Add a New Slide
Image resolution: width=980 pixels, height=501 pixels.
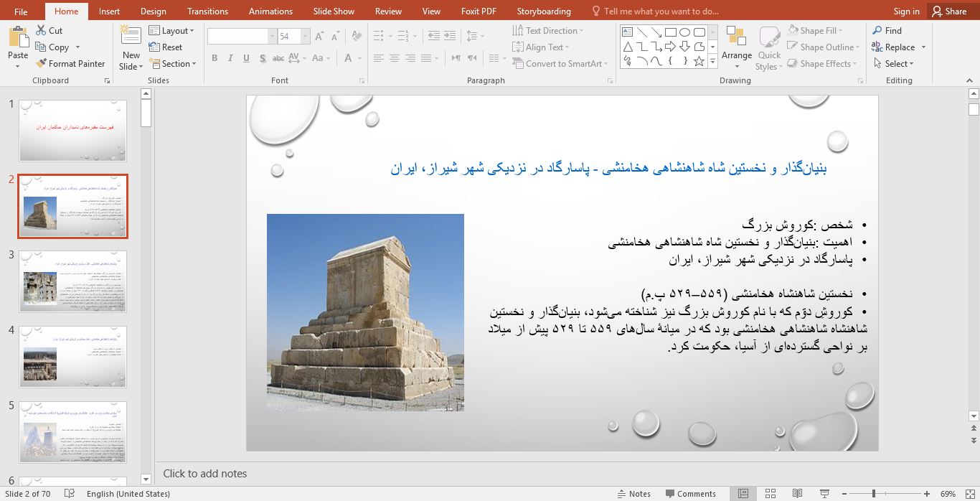(x=131, y=47)
